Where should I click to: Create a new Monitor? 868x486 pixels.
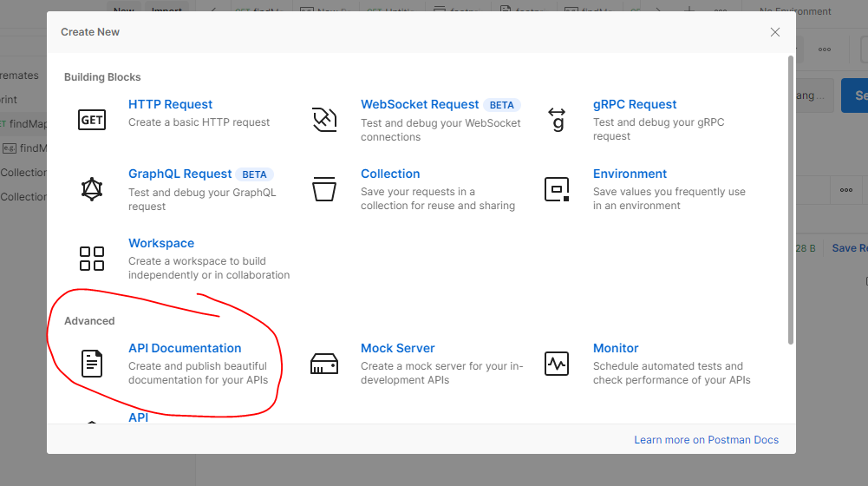point(616,348)
